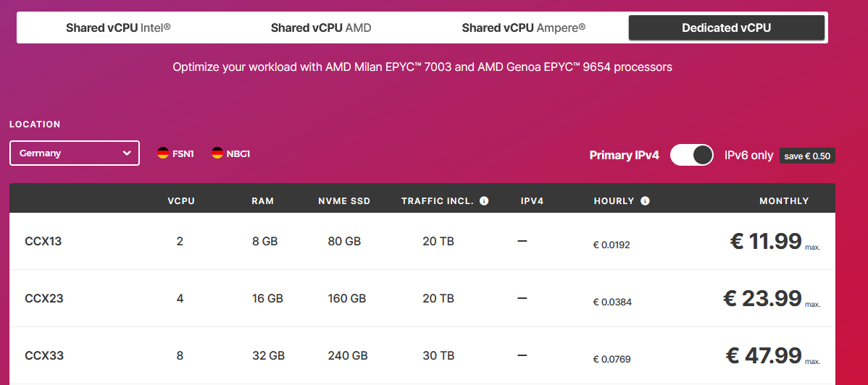The image size is (868, 385).
Task: Switch to Shared vCPU Intel tab
Action: (119, 27)
